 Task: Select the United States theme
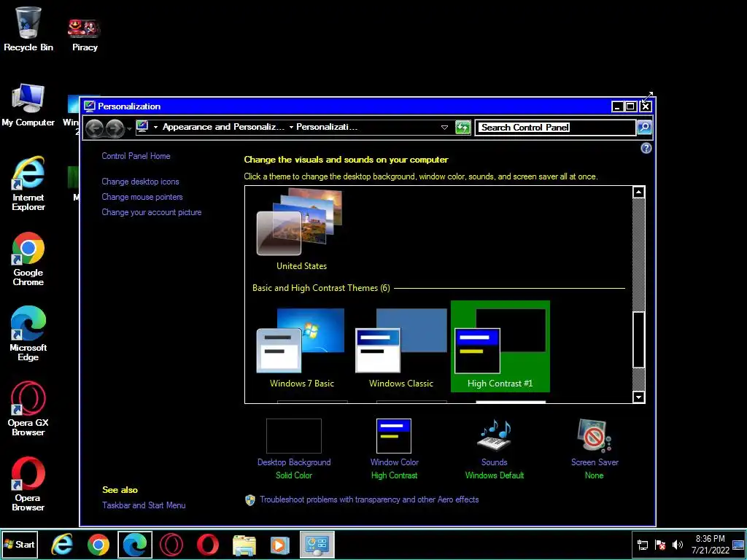(x=301, y=230)
